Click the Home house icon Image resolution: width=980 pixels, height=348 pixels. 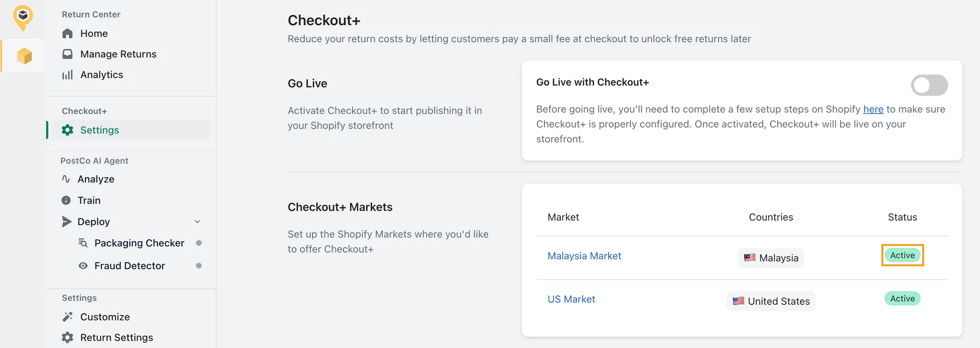67,34
